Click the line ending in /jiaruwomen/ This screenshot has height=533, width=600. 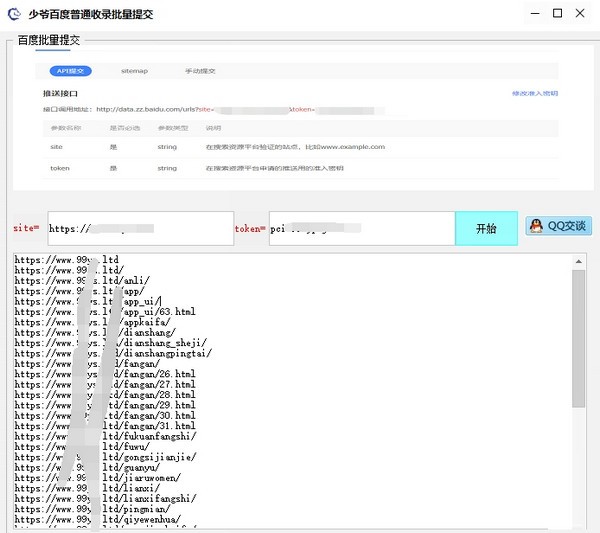tap(98, 478)
